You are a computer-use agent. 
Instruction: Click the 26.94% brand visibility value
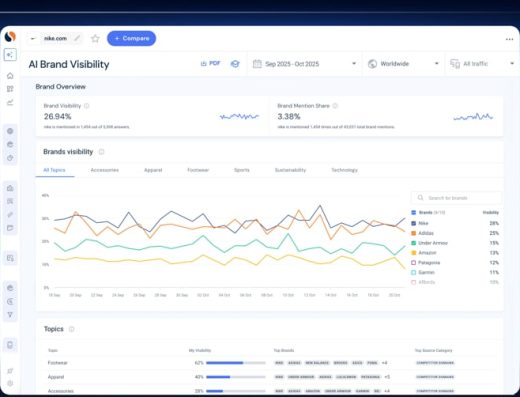[57, 116]
